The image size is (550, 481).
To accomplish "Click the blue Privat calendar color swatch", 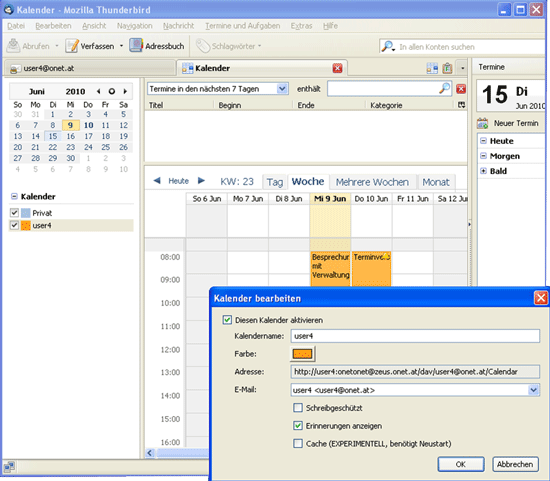I will tap(26, 213).
